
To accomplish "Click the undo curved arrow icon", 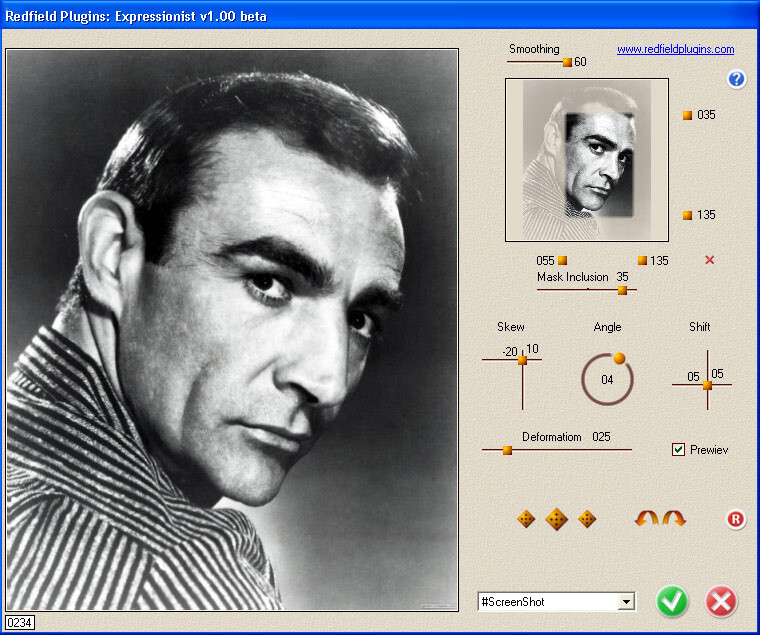I will [648, 519].
